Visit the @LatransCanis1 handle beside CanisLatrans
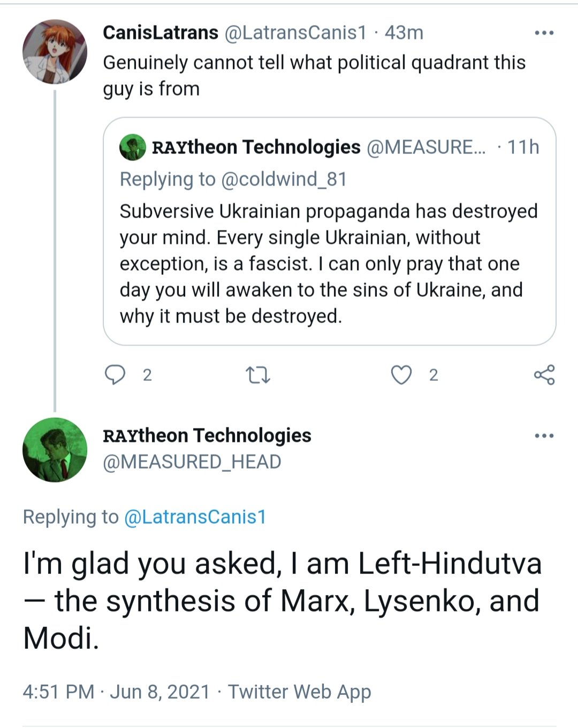The height and width of the screenshot is (728, 578). pyautogui.click(x=295, y=33)
